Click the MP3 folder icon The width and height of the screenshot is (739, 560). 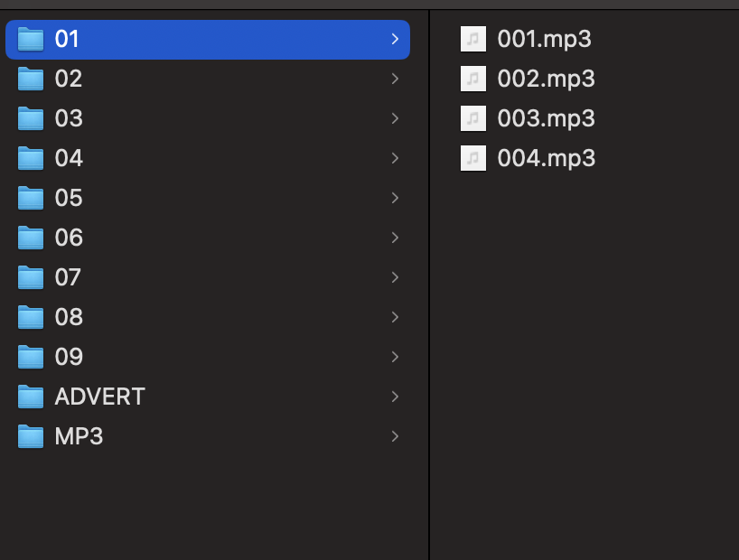(x=32, y=437)
